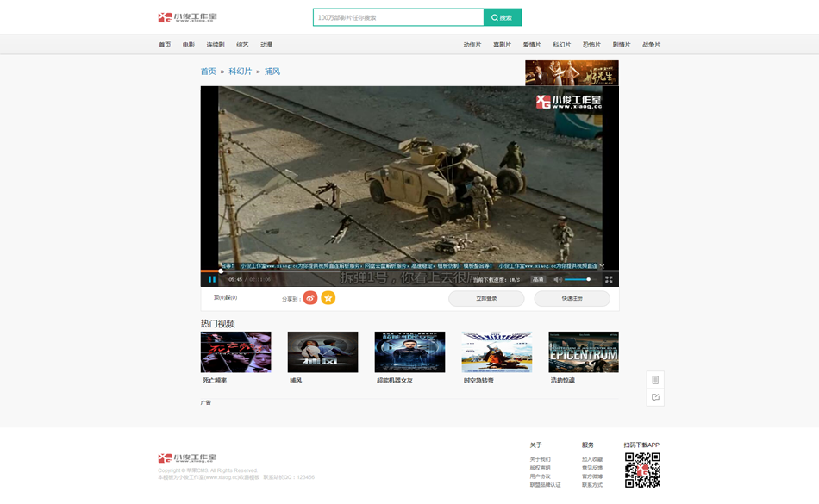
Task: Add to favorites with the yellow star icon
Action: click(x=328, y=298)
